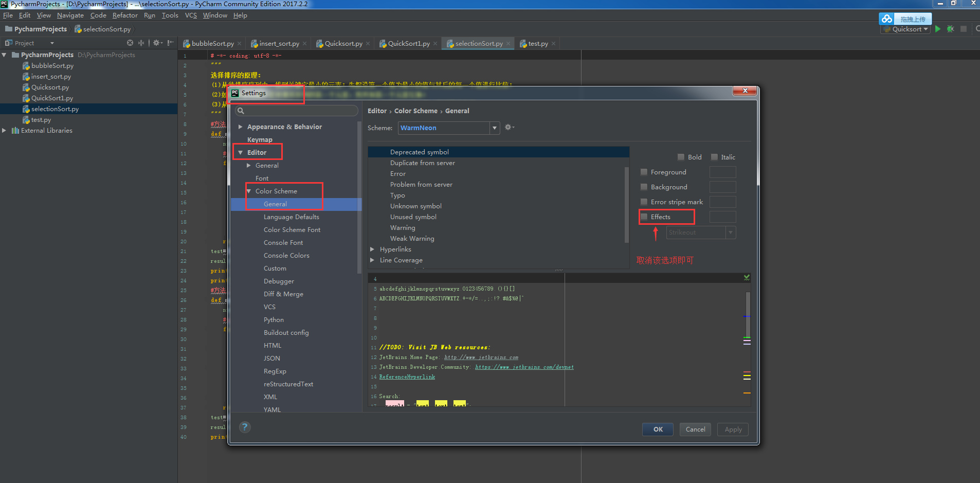The height and width of the screenshot is (483, 980).
Task: Close the selectionSort.py editor tab
Action: [509, 44]
